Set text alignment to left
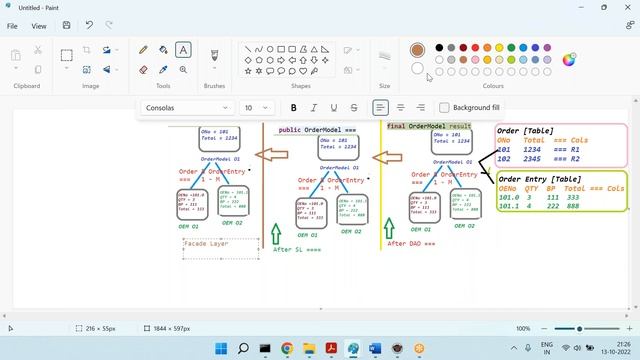 [380, 108]
